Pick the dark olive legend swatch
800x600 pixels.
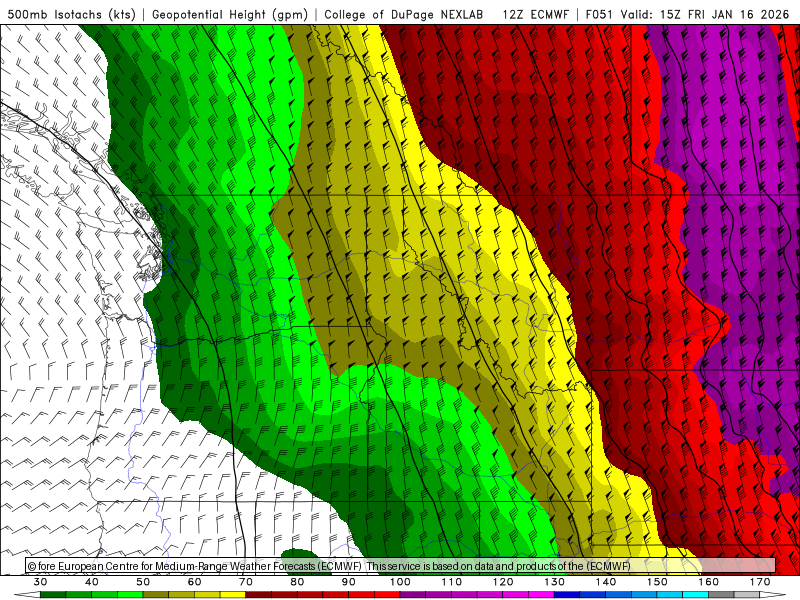pos(156,595)
